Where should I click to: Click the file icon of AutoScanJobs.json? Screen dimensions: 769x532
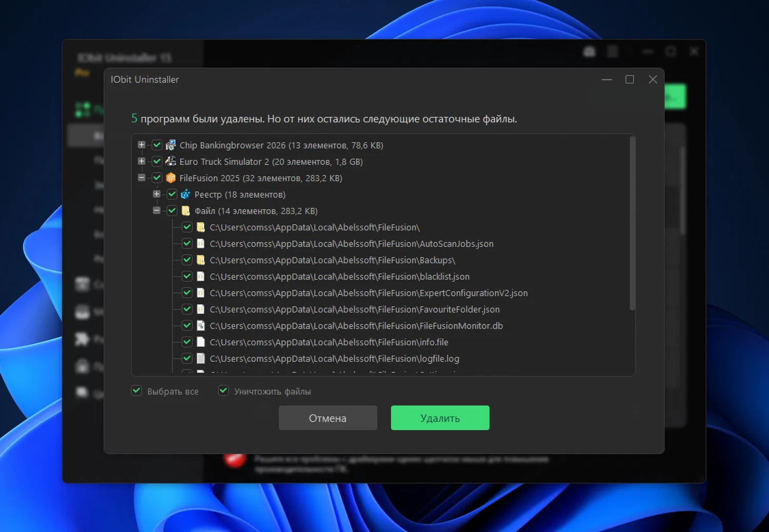[201, 244]
